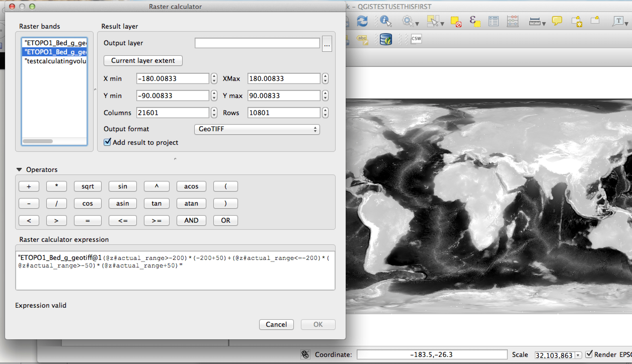This screenshot has height=364, width=632.
Task: Insert the cos function
Action: 88,203
